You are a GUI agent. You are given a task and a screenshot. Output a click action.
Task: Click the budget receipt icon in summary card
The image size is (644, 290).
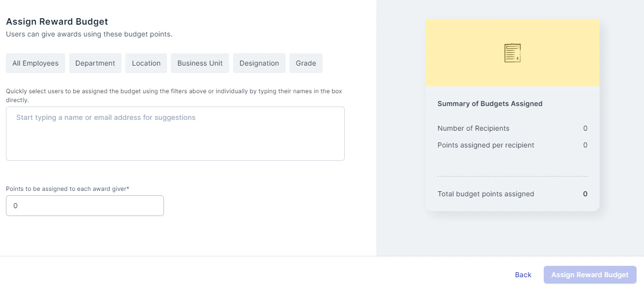pos(513,53)
